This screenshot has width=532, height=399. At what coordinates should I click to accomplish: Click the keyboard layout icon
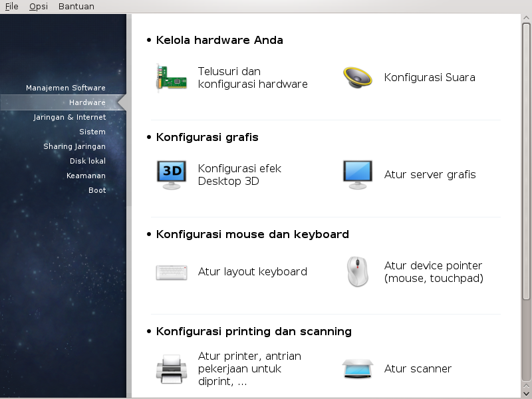[172, 272]
